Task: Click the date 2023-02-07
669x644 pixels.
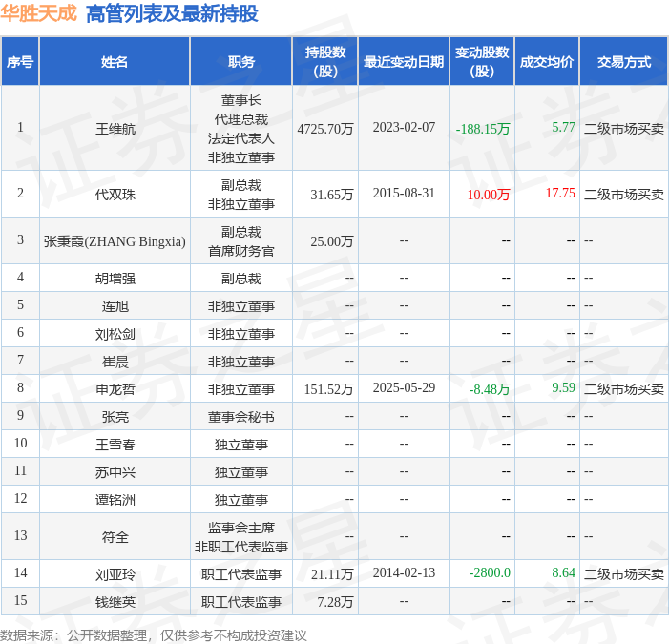Action: coord(404,127)
